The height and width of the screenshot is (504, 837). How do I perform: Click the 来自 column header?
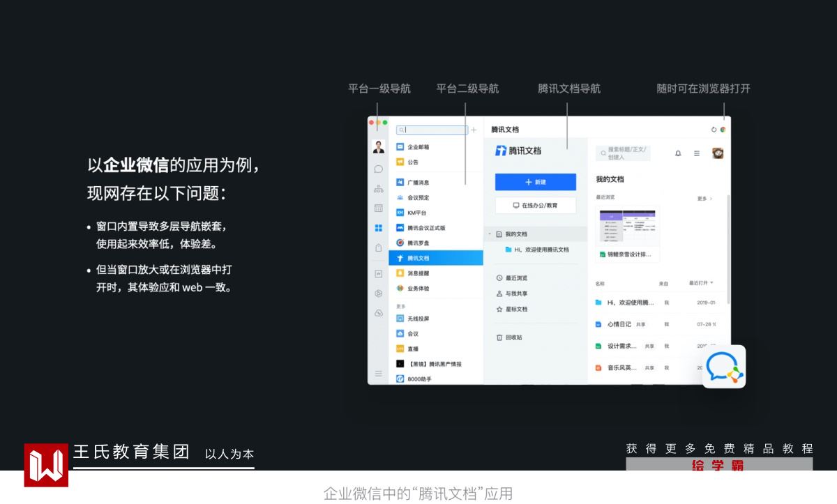663,284
